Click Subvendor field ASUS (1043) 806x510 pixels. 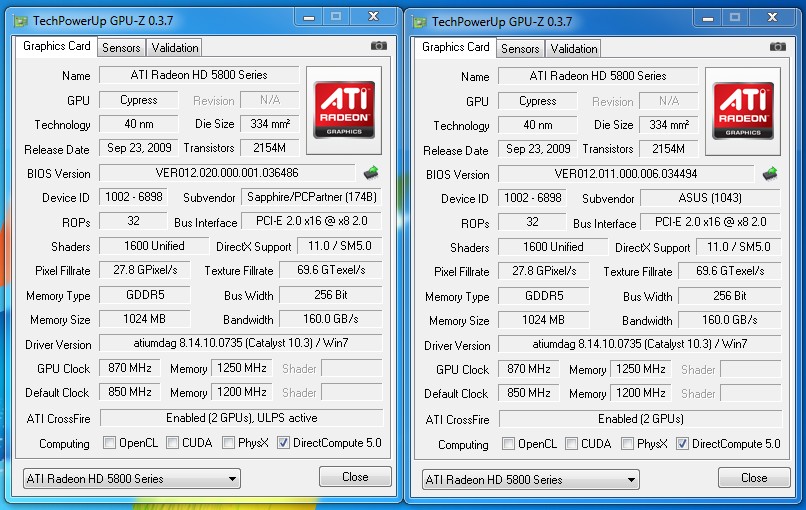[710, 198]
